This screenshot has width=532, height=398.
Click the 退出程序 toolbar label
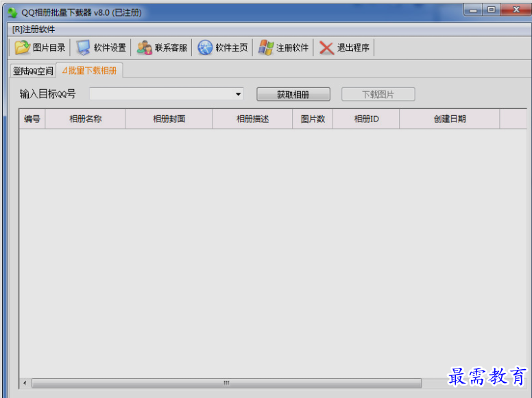click(353, 47)
